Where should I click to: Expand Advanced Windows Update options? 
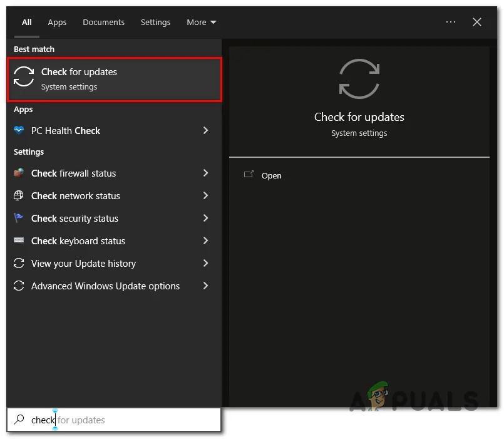click(x=205, y=286)
